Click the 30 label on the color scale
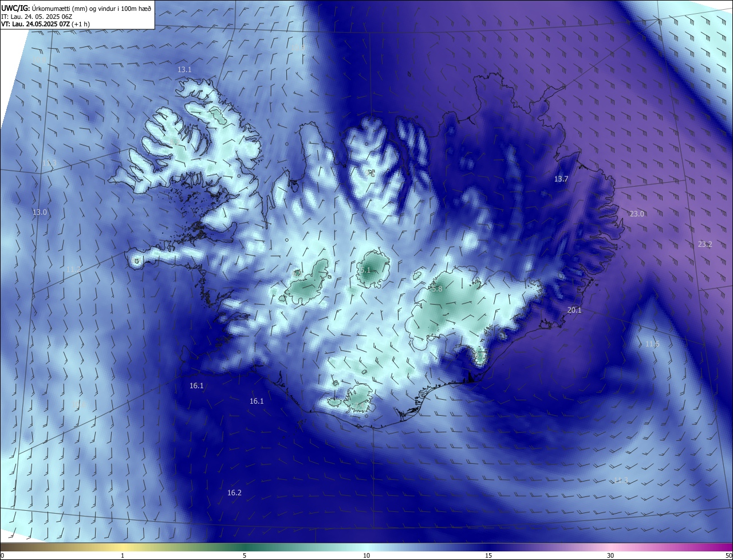The height and width of the screenshot is (560, 733). point(610,555)
